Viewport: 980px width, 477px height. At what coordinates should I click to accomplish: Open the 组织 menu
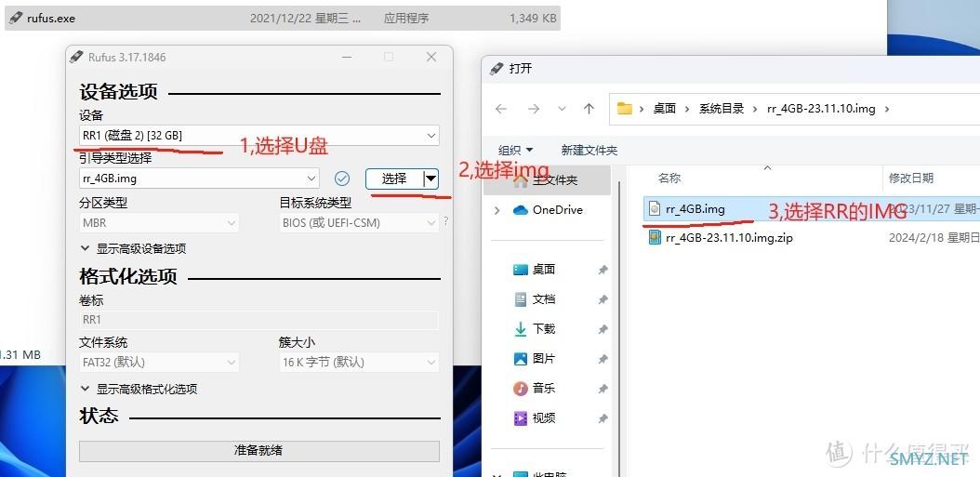516,150
